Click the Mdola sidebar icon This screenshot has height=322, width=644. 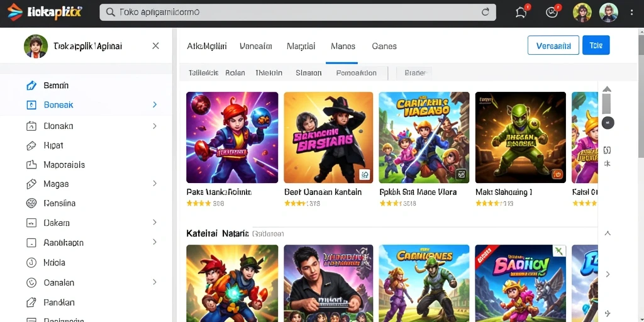[31, 262]
